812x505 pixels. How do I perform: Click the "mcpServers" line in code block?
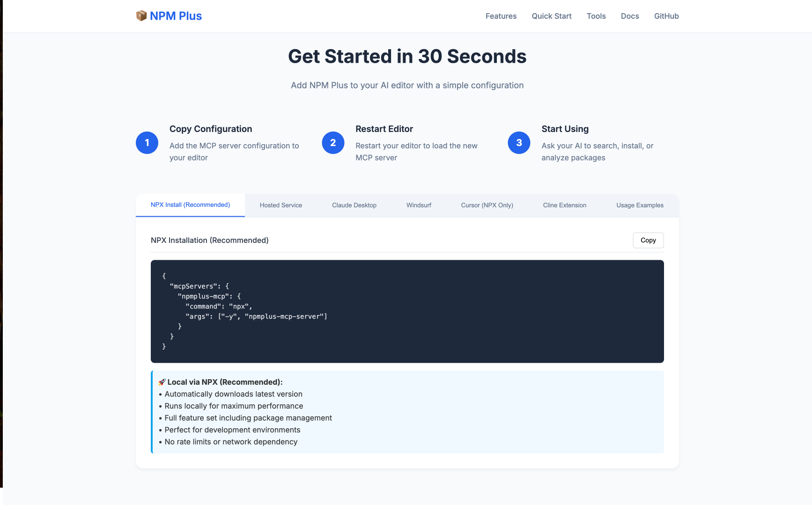pos(199,286)
